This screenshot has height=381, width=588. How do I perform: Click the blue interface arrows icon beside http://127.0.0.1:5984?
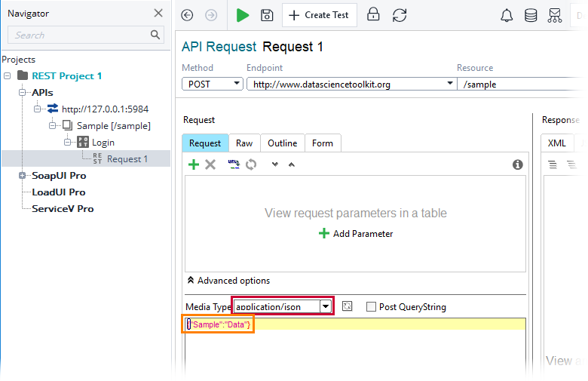click(53, 109)
